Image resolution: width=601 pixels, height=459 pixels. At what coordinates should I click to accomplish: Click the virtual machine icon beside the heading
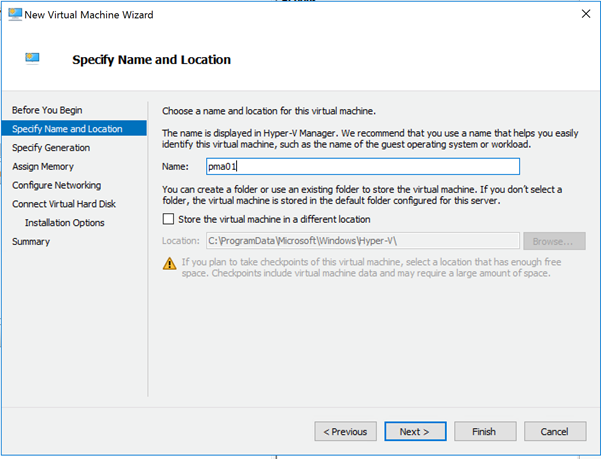pyautogui.click(x=32, y=59)
